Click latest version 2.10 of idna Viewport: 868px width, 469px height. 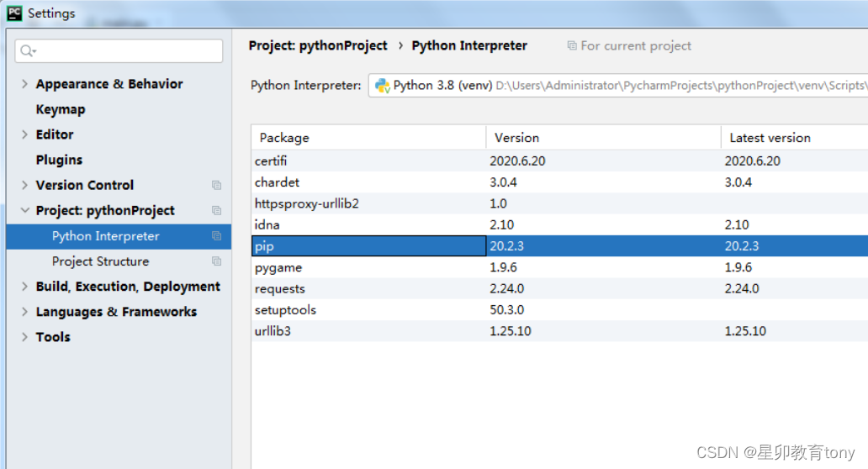click(x=737, y=225)
